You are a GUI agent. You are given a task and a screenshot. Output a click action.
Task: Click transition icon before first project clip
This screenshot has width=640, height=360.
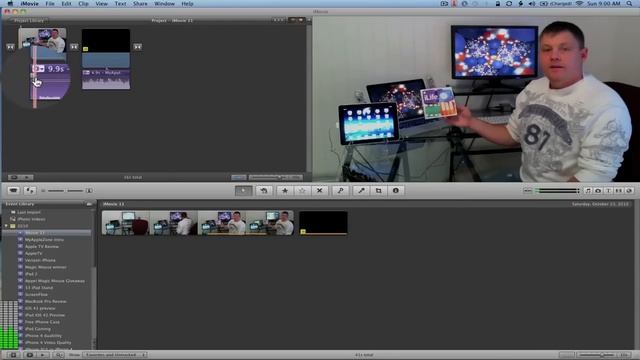[11, 47]
